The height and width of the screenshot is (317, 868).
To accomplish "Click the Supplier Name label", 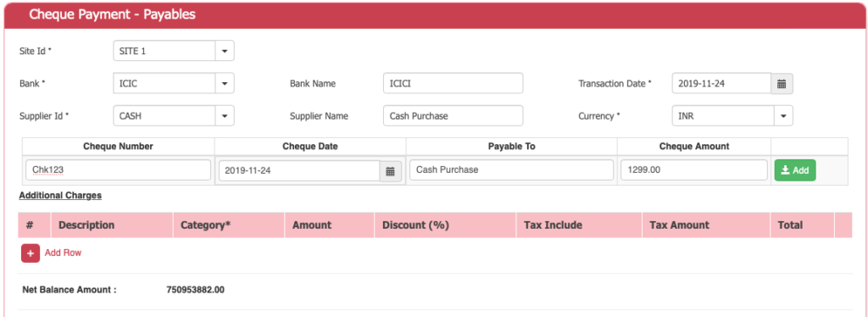I will [x=319, y=116].
